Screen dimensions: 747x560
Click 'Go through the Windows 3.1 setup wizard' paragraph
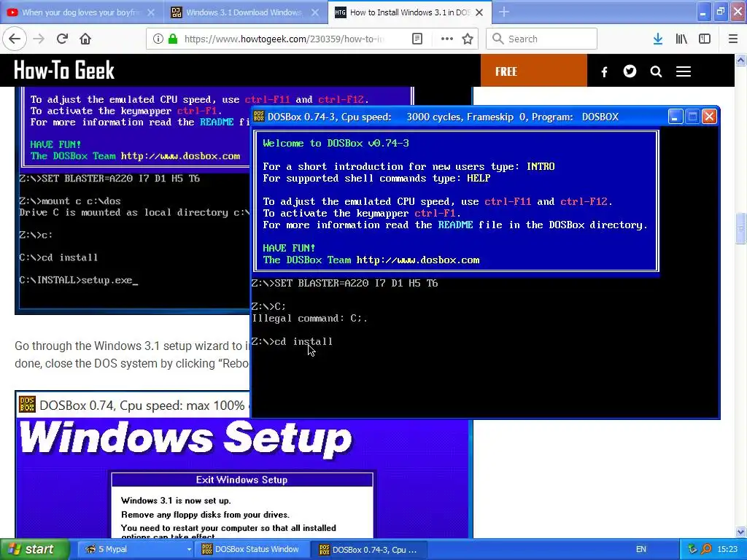click(x=132, y=354)
